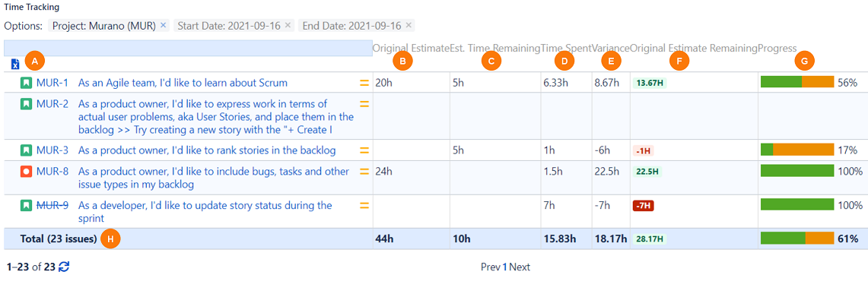
Task: Click MUR-3 progress bar showing 17%
Action: coord(797,150)
